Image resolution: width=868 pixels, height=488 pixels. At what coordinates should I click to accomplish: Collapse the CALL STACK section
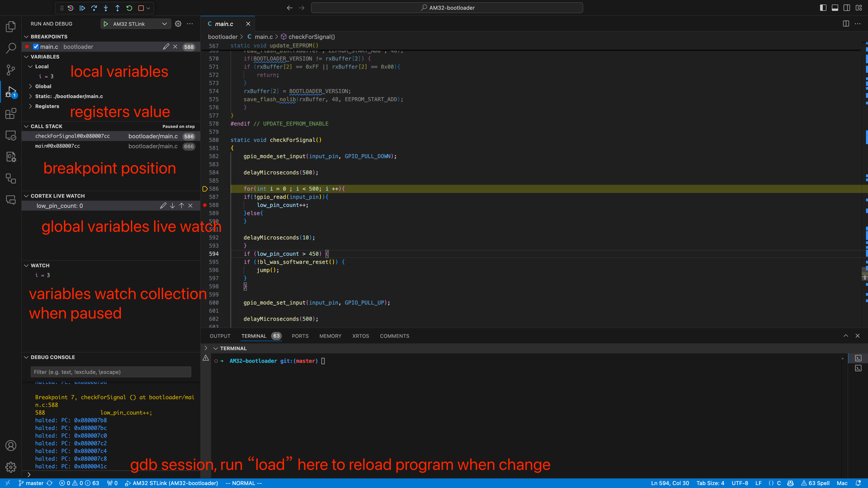[26, 126]
